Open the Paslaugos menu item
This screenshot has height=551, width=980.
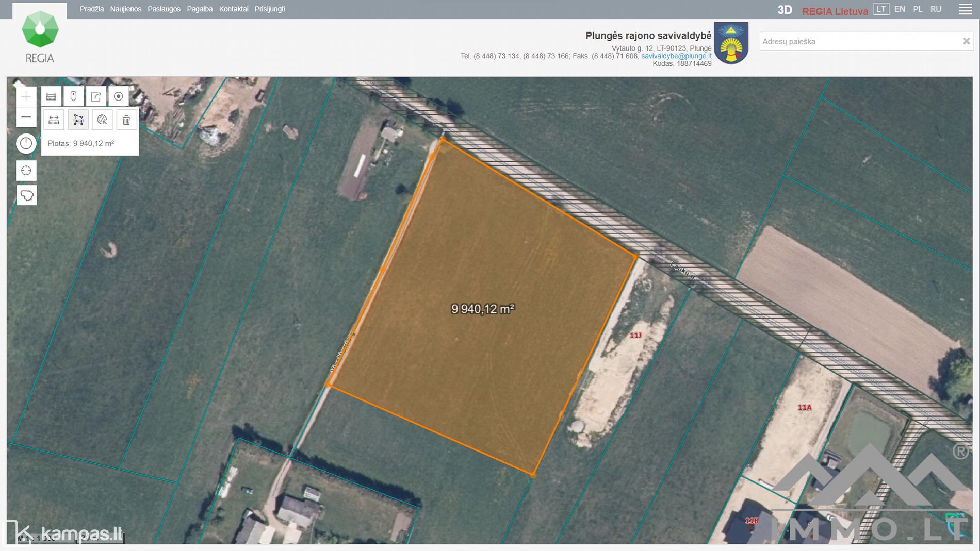pos(164,9)
